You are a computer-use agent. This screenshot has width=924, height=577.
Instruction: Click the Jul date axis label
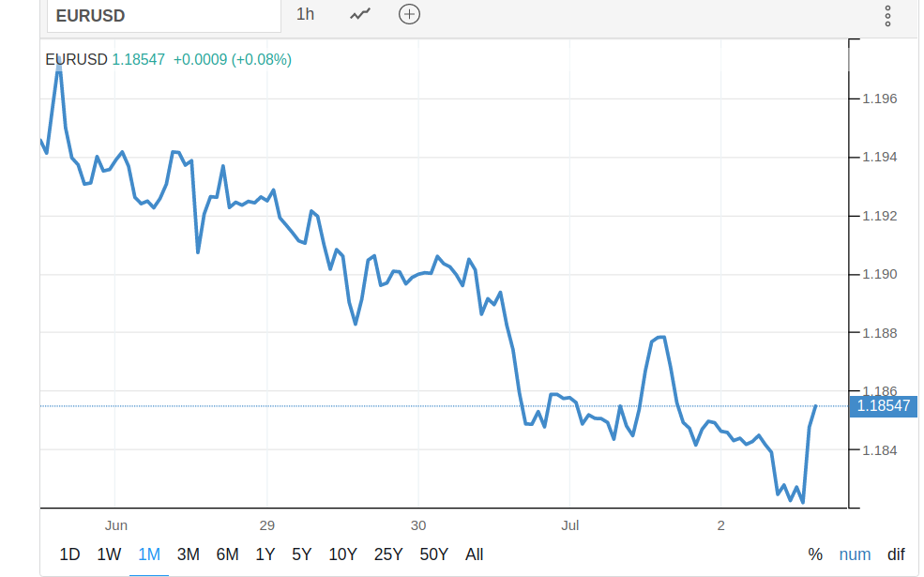click(569, 525)
